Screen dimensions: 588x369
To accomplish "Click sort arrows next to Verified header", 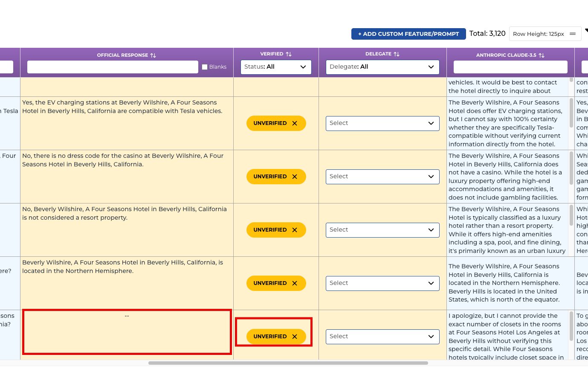I will 289,54.
